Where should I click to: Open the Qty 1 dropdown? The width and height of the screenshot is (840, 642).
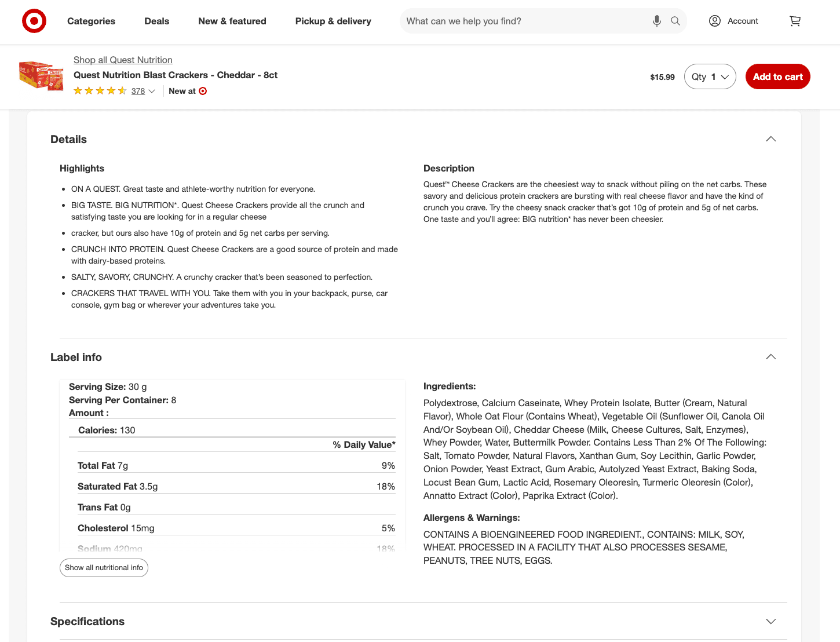tap(710, 76)
